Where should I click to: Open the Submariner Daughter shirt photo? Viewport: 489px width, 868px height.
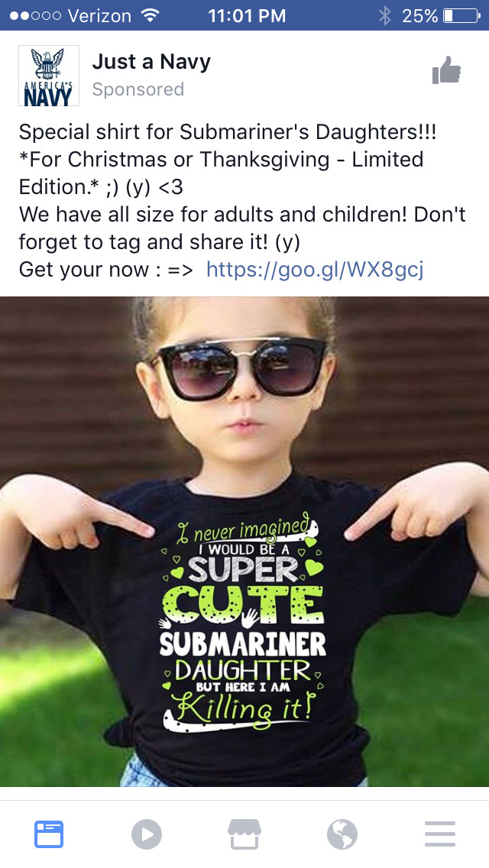244,542
